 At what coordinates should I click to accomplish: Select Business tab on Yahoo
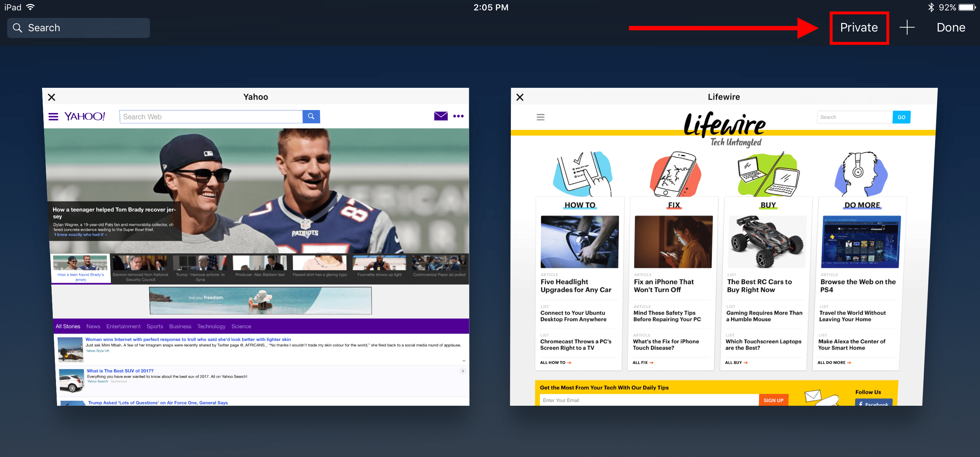180,326
